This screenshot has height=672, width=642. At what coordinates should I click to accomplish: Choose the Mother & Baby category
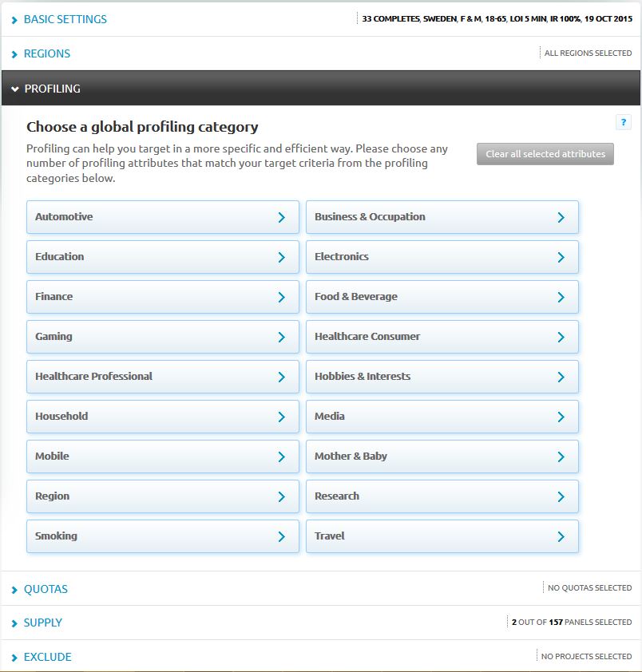tap(442, 457)
